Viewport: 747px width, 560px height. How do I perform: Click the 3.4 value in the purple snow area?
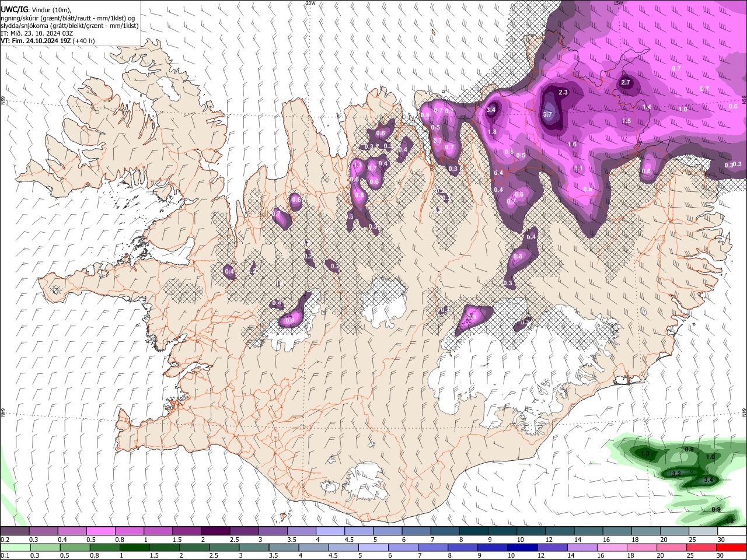[x=491, y=109]
